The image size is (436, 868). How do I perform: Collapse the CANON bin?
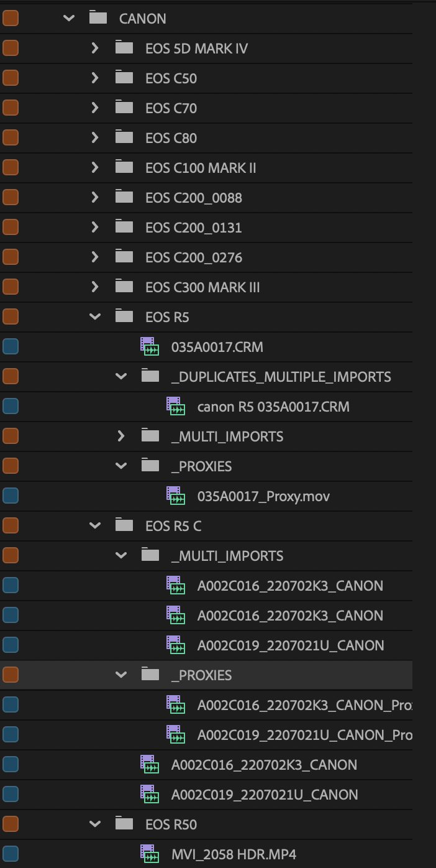click(68, 19)
